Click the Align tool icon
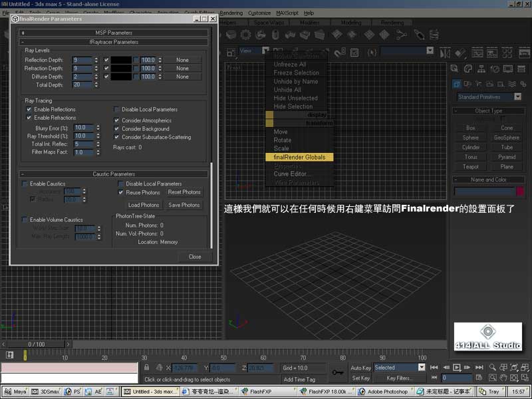532x399 pixels. tap(460, 53)
